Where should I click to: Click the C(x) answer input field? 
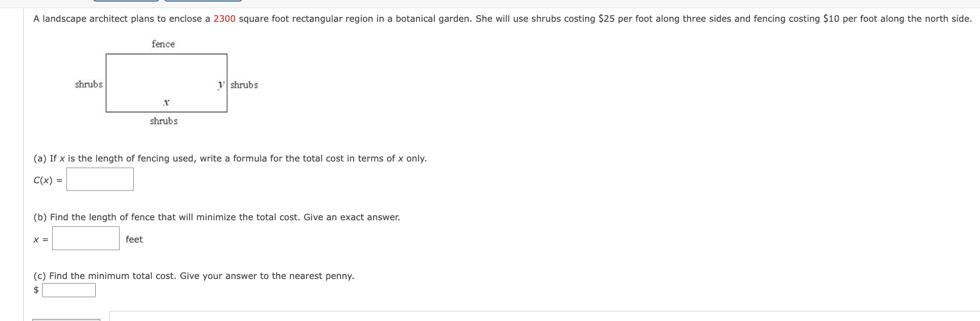pyautogui.click(x=99, y=179)
